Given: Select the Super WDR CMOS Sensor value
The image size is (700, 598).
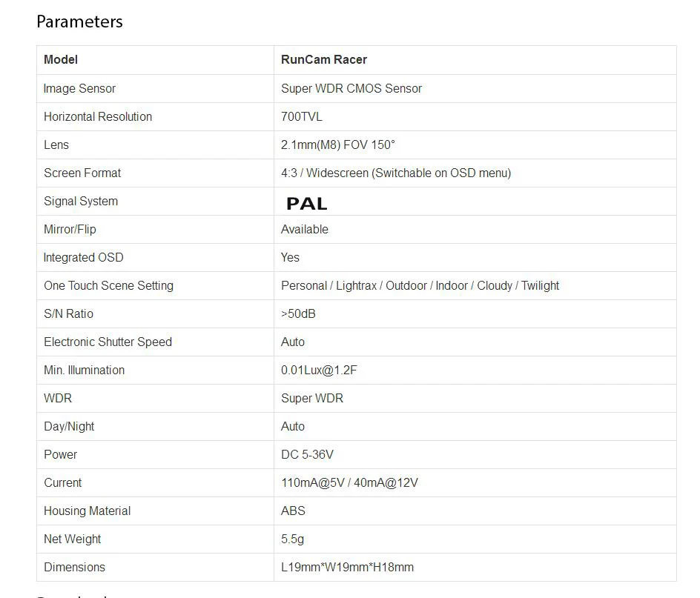Looking at the screenshot, I should click(351, 88).
